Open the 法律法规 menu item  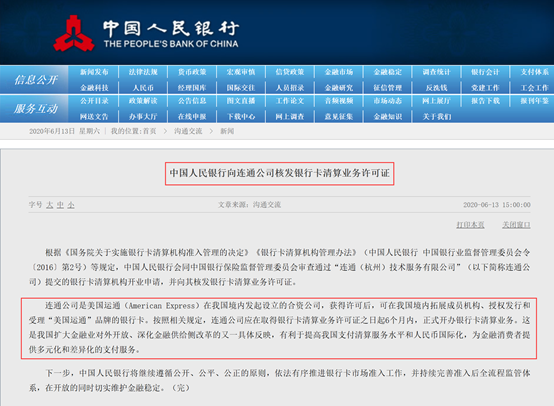pyautogui.click(x=143, y=72)
